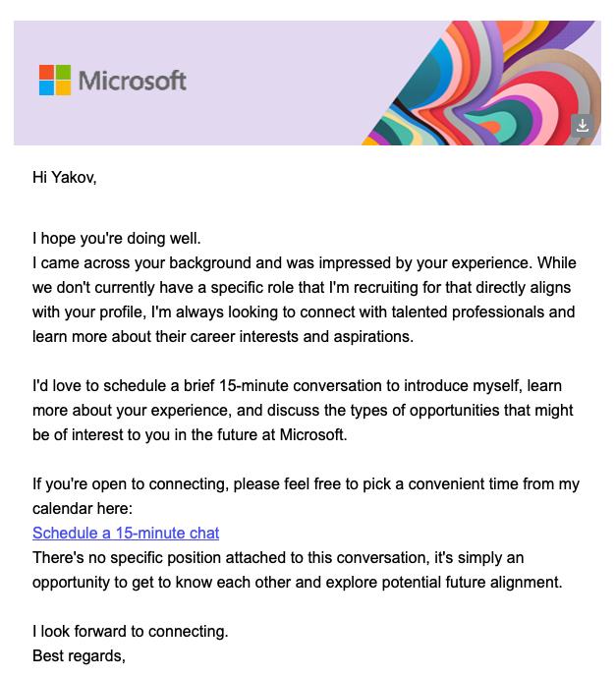Screen dimensions: 616x677
Task: Click the Hi Yakov greeting line
Action: point(64,177)
